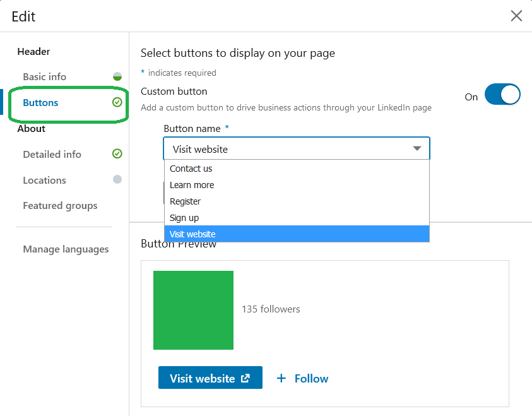Switch to the Buttons section
This screenshot has height=416, width=532.
click(40, 103)
